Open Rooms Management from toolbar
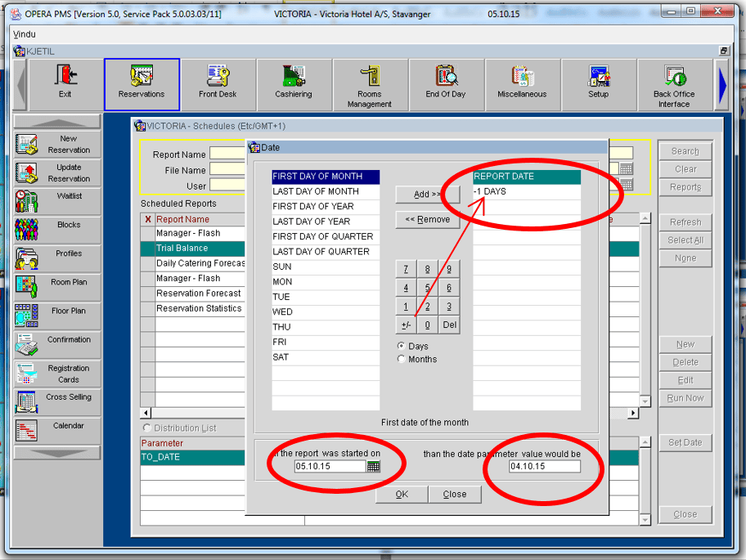The width and height of the screenshot is (746, 560). pos(370,84)
